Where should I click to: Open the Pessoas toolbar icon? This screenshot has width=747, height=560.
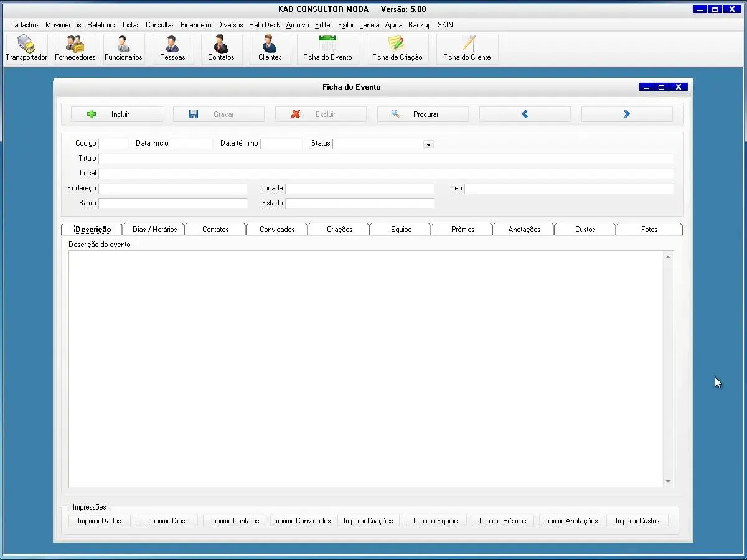click(x=172, y=49)
